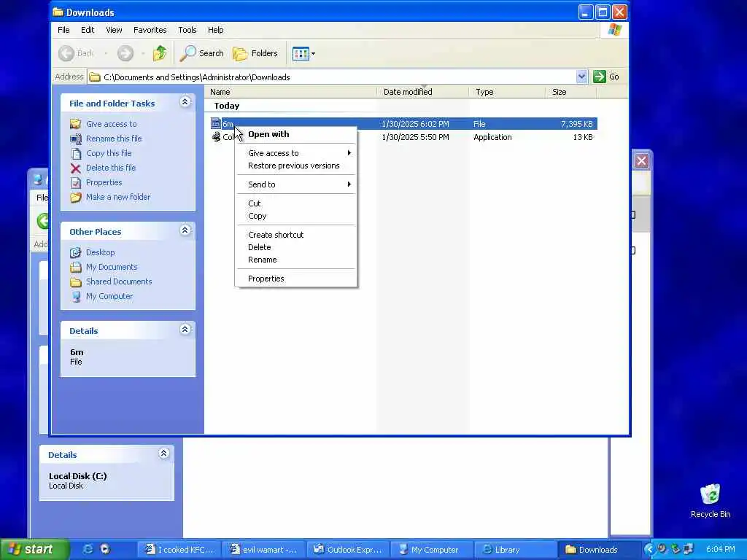The image size is (747, 560).
Task: Click Make a new folder link
Action: (118, 197)
